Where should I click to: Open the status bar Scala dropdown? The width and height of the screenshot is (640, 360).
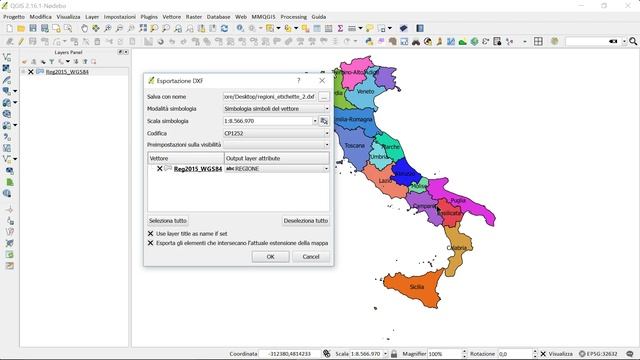[x=385, y=354]
